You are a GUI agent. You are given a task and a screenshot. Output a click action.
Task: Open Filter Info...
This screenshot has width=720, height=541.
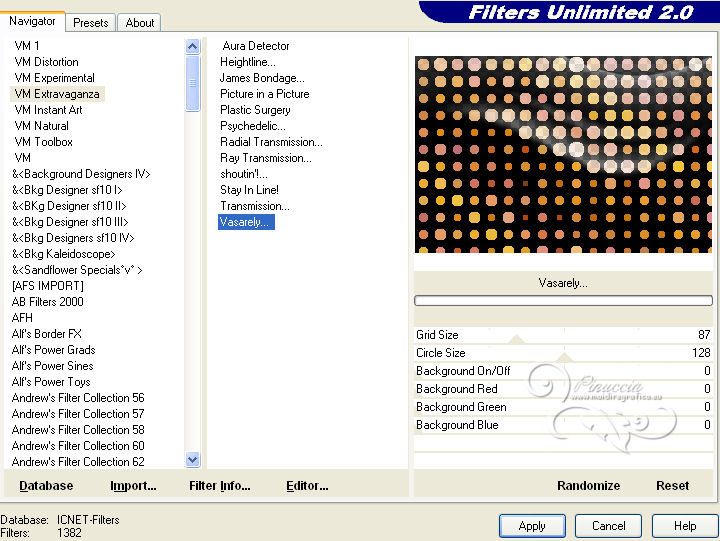[219, 486]
